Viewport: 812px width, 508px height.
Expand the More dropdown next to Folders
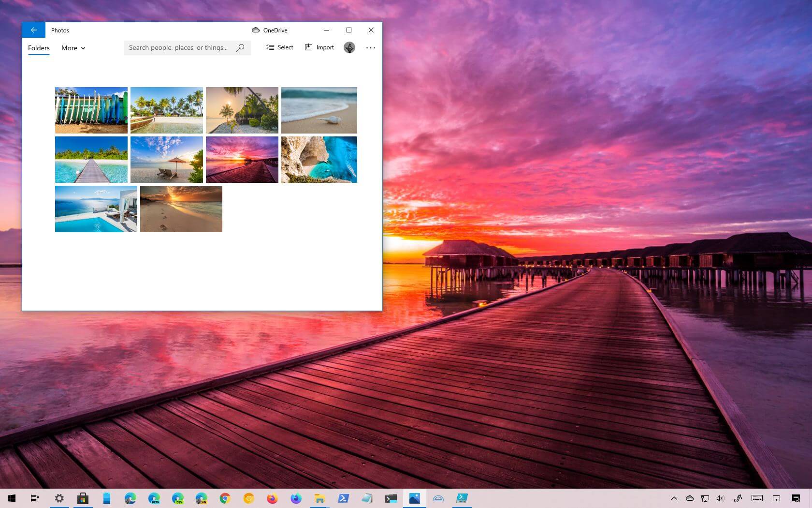coord(72,48)
